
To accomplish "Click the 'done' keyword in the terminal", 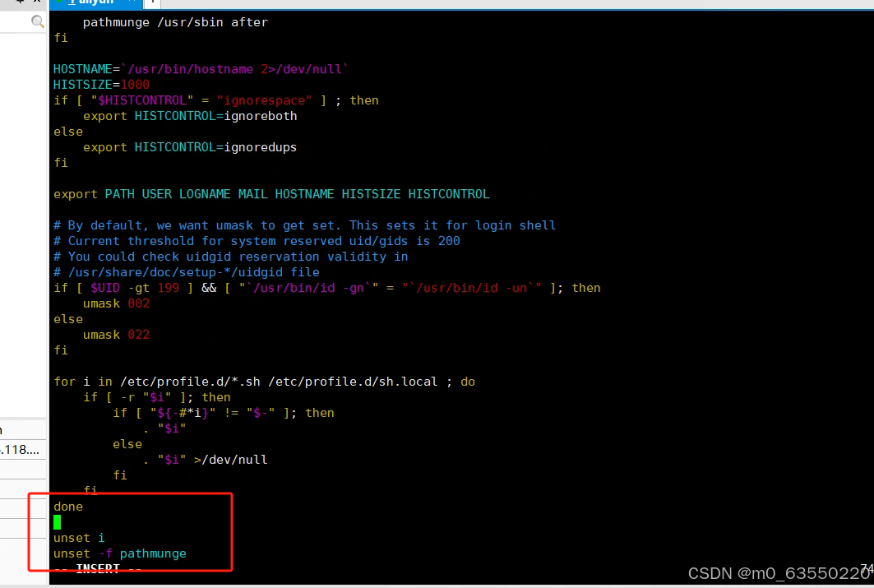I will (x=68, y=507).
